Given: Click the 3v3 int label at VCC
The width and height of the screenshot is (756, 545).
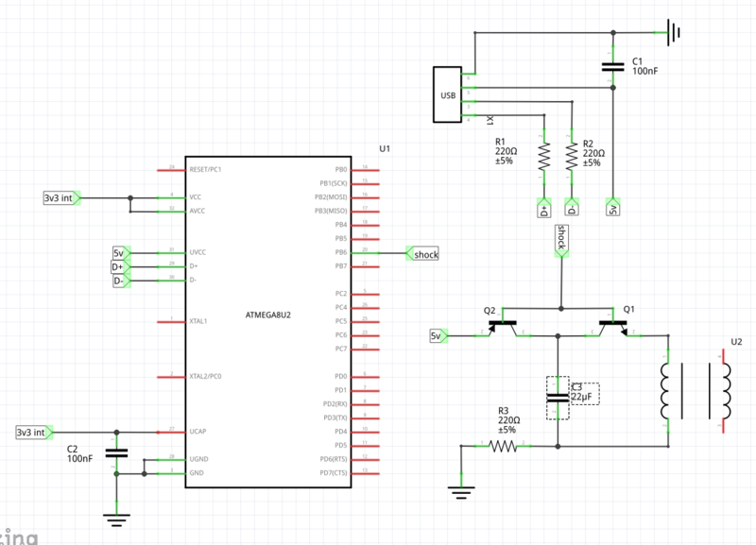Looking at the screenshot, I should pyautogui.click(x=61, y=198).
